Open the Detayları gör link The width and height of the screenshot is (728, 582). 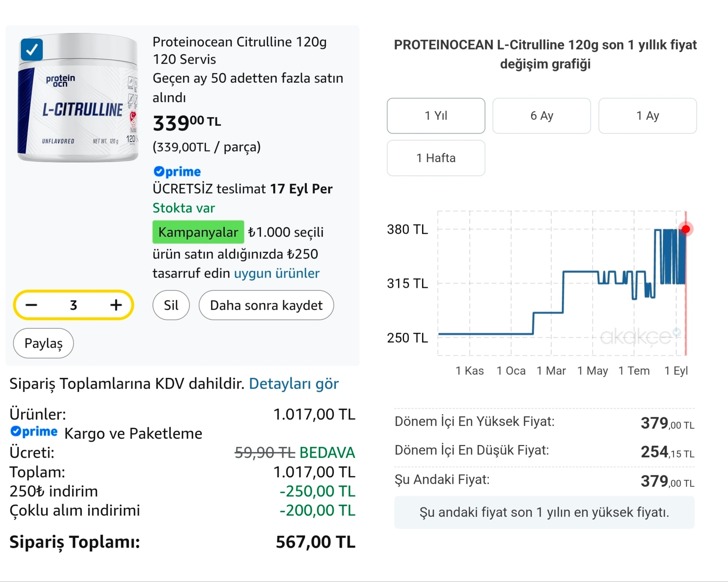coord(294,384)
